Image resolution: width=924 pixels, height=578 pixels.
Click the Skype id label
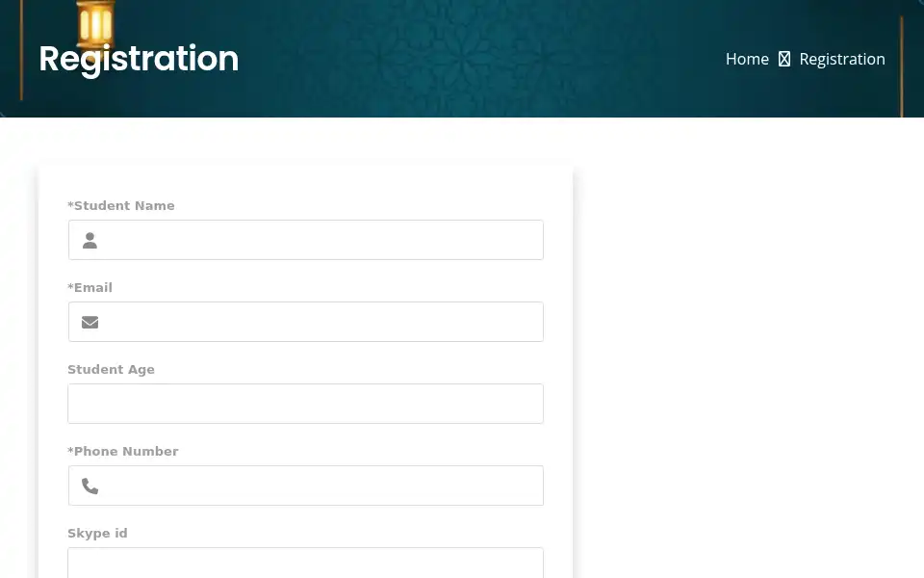[97, 533]
